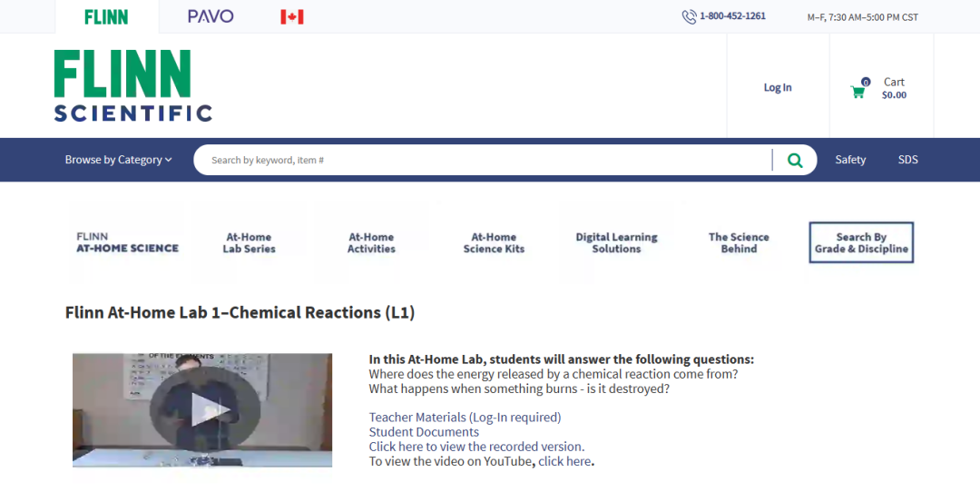
Task: Click here to view the recorded version link
Action: 476,447
